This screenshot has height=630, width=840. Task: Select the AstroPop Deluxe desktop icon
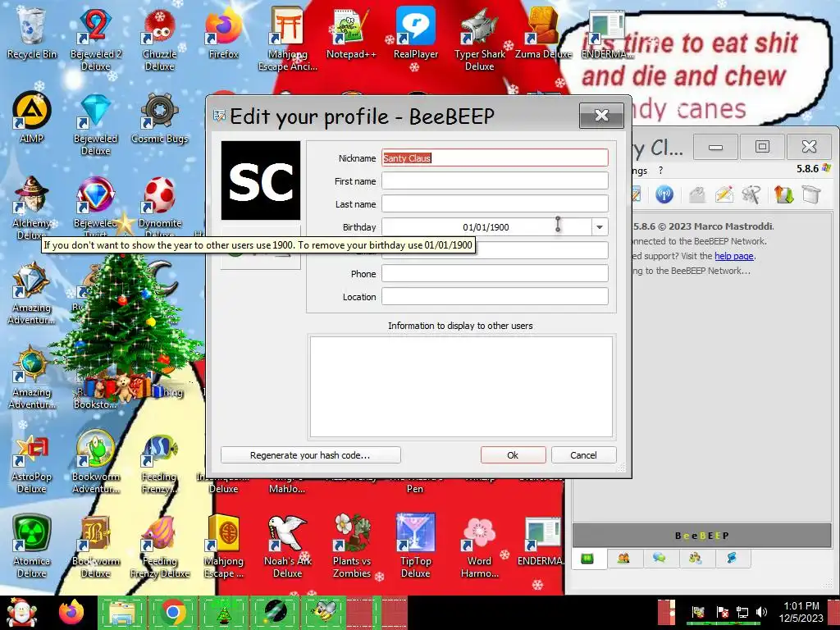coord(32,464)
